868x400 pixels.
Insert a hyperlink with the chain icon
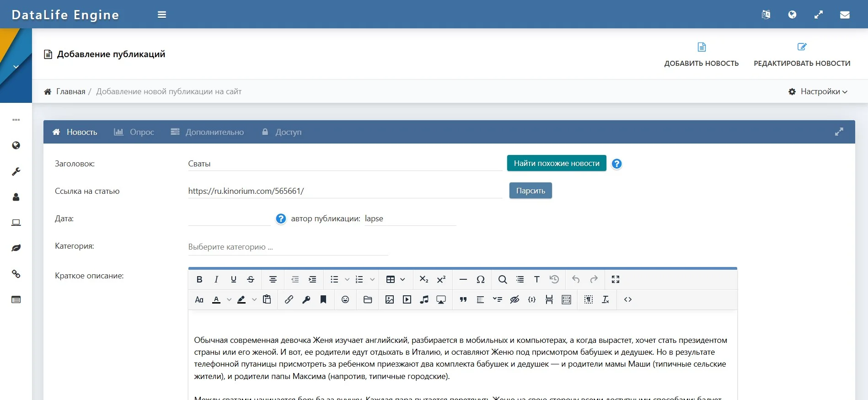pos(289,299)
